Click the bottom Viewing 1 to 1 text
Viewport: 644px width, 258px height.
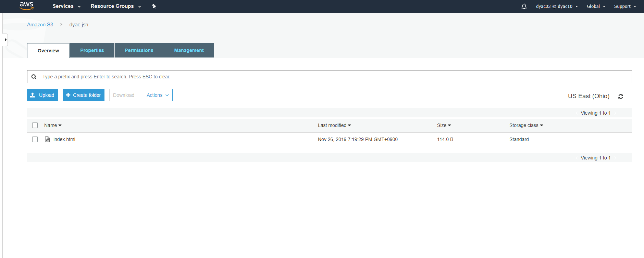(596, 158)
